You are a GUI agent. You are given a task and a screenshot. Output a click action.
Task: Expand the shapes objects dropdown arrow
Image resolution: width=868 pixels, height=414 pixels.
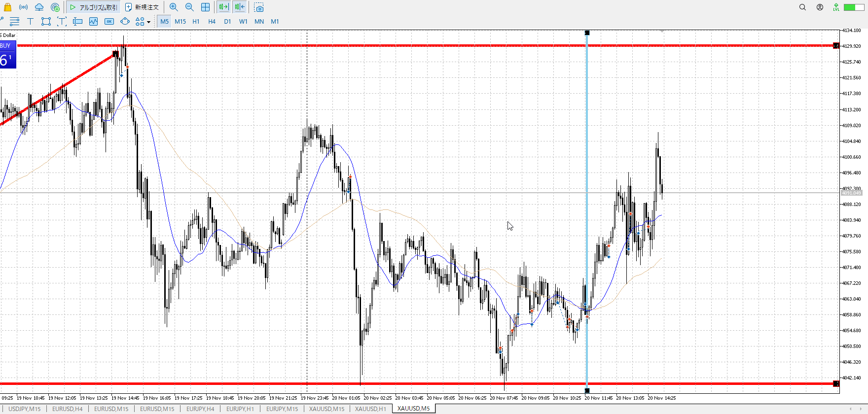click(148, 22)
